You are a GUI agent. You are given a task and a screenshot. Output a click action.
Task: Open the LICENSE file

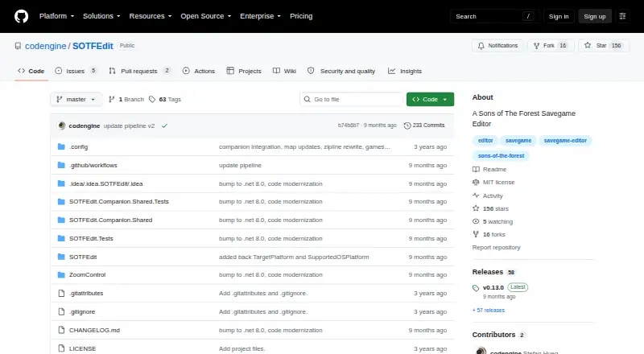tap(82, 348)
